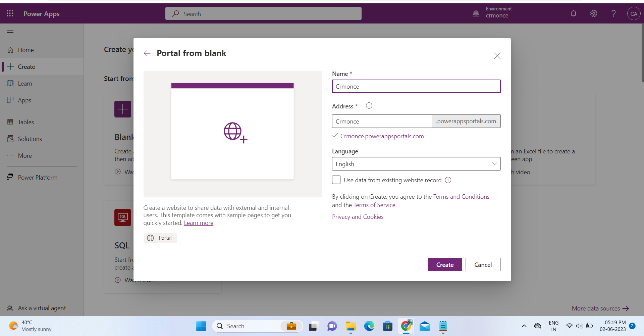This screenshot has width=644, height=336.
Task: Open Microsoft Edge from taskbar
Action: tap(369, 326)
